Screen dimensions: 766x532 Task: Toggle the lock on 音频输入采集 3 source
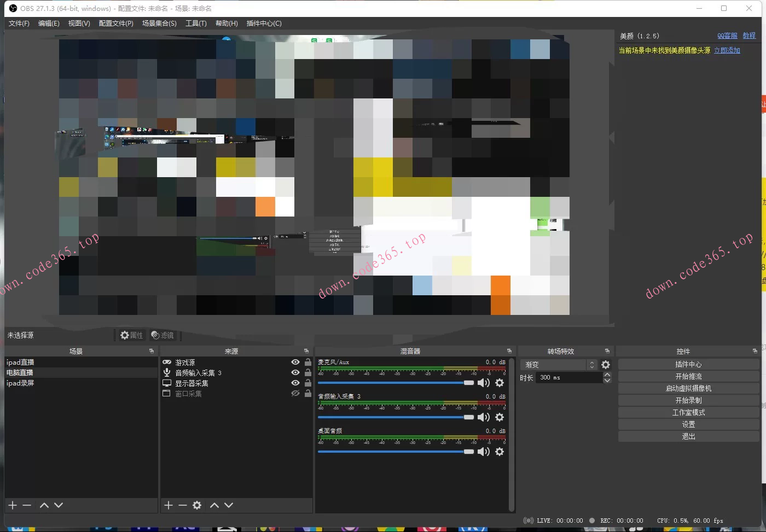coord(308,372)
